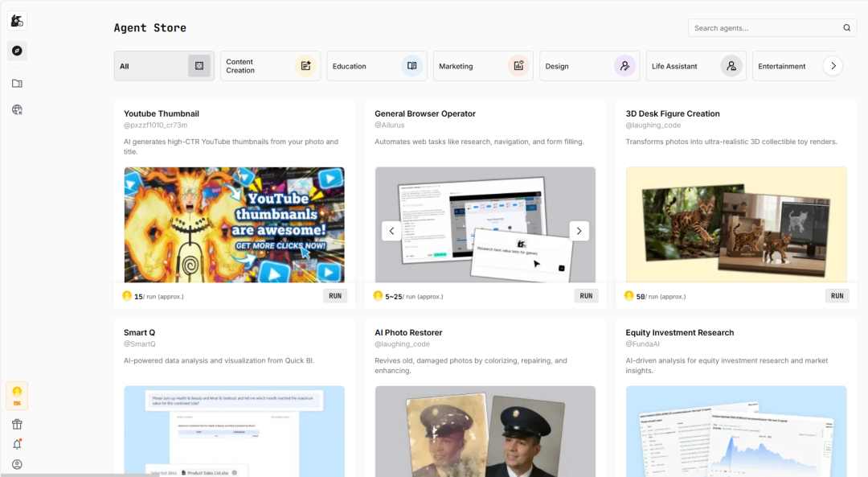
Task: Click the All category grid icon
Action: (199, 66)
